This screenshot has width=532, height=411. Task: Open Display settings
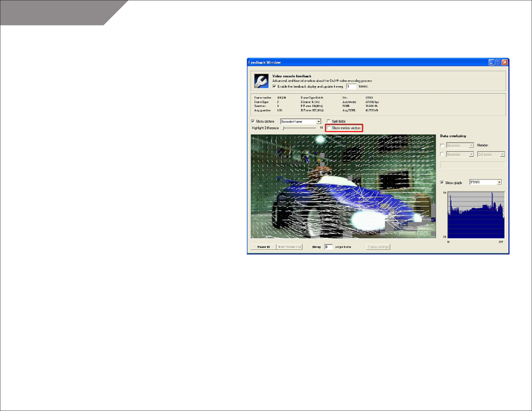378,247
